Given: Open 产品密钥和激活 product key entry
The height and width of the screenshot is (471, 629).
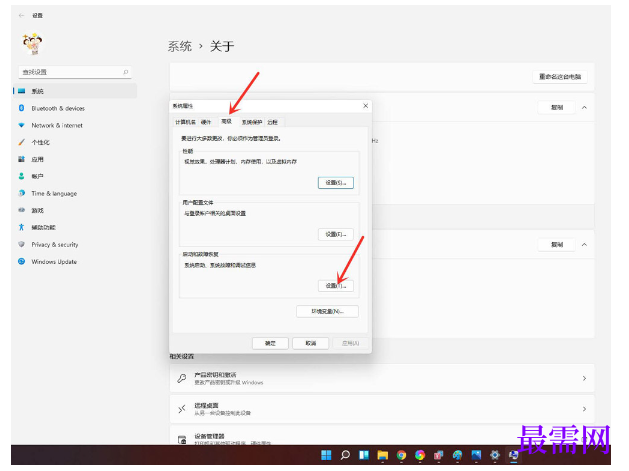Looking at the screenshot, I should click(x=382, y=378).
